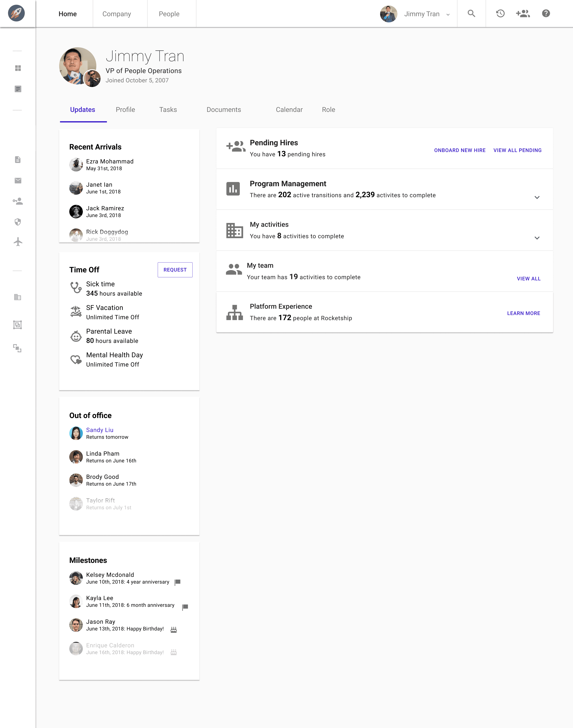573x728 pixels.
Task: Click the mail envelope sidebar icon
Action: 18,181
